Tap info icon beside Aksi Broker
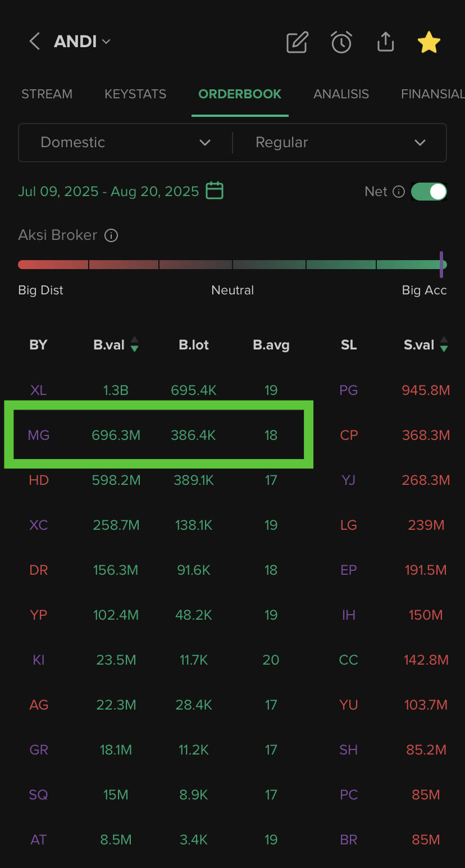 tap(111, 235)
